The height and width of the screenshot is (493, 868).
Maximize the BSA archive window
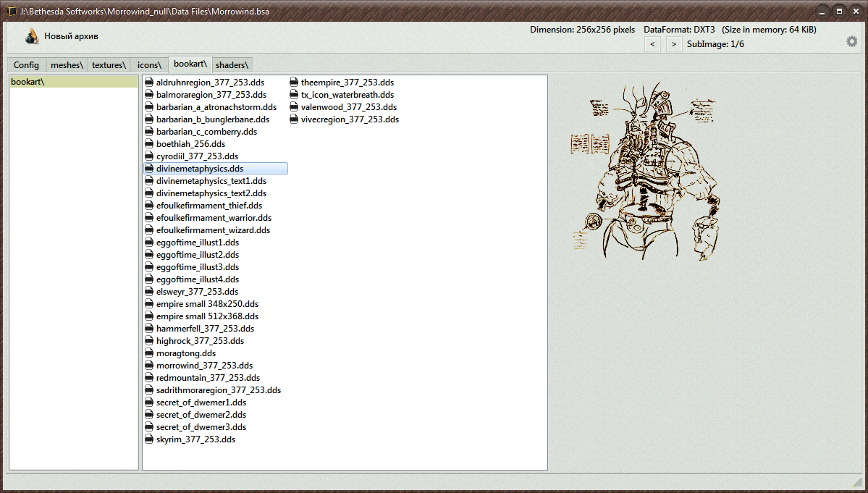click(839, 11)
